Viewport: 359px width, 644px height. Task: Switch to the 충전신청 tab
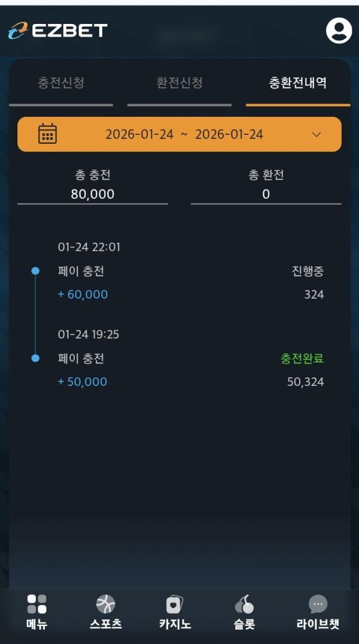[x=61, y=83]
